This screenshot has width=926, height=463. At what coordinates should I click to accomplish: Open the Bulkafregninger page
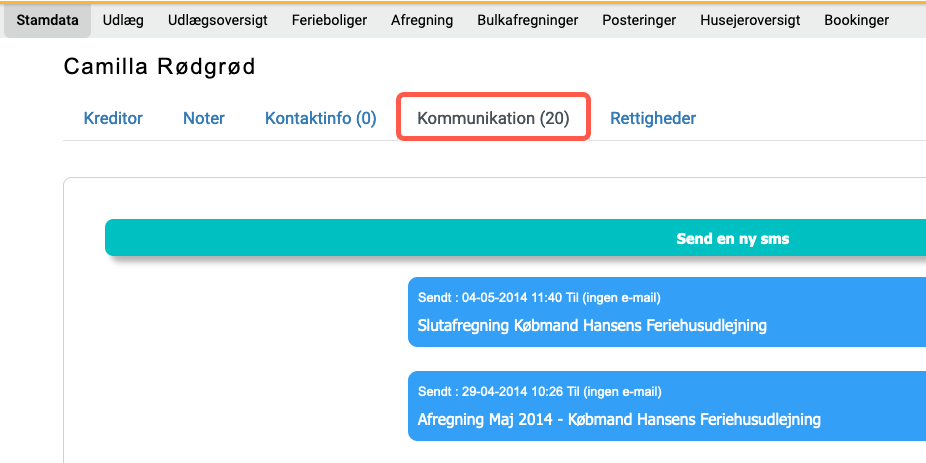click(x=527, y=20)
